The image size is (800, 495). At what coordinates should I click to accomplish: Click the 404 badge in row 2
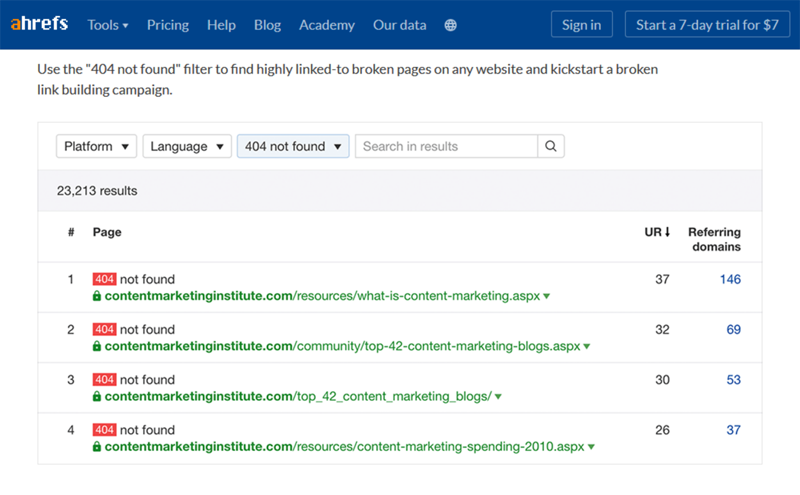[x=104, y=329]
